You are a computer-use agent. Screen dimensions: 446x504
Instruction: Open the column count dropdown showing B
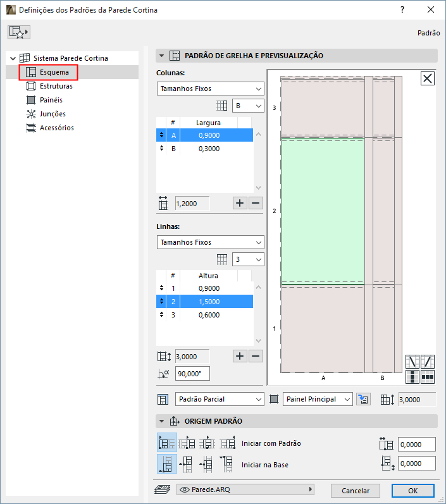[x=248, y=106]
